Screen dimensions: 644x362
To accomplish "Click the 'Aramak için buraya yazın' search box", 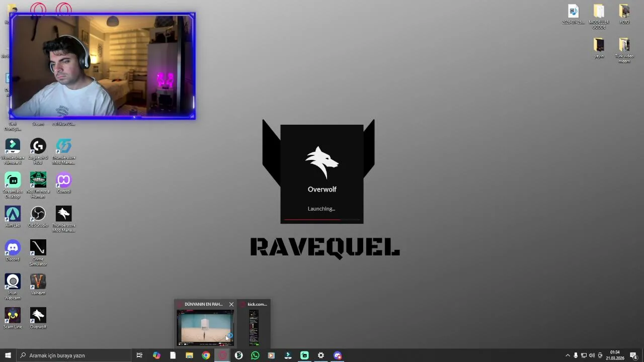I will coord(73,355).
